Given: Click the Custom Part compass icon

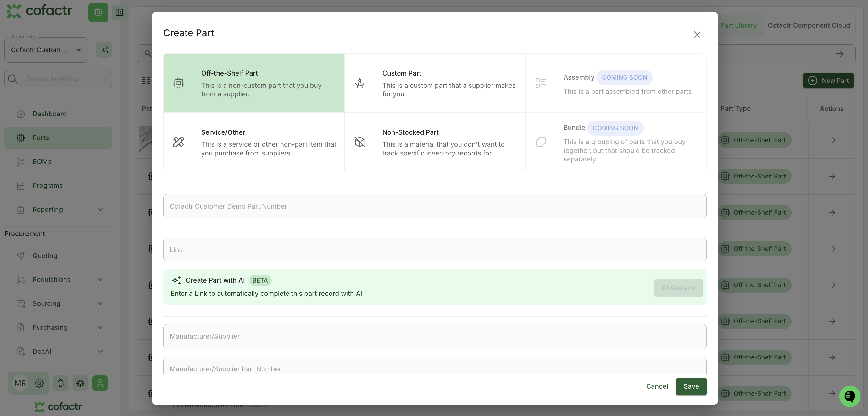Looking at the screenshot, I should 360,83.
